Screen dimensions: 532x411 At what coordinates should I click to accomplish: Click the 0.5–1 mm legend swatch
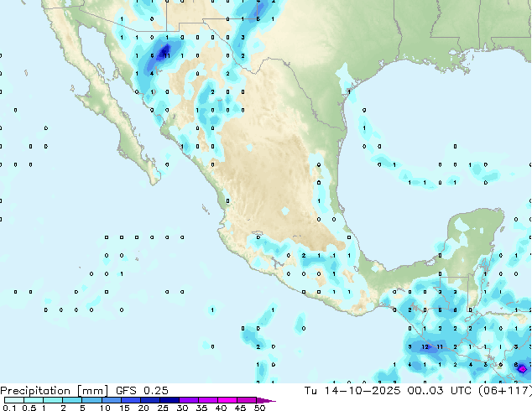(34, 400)
